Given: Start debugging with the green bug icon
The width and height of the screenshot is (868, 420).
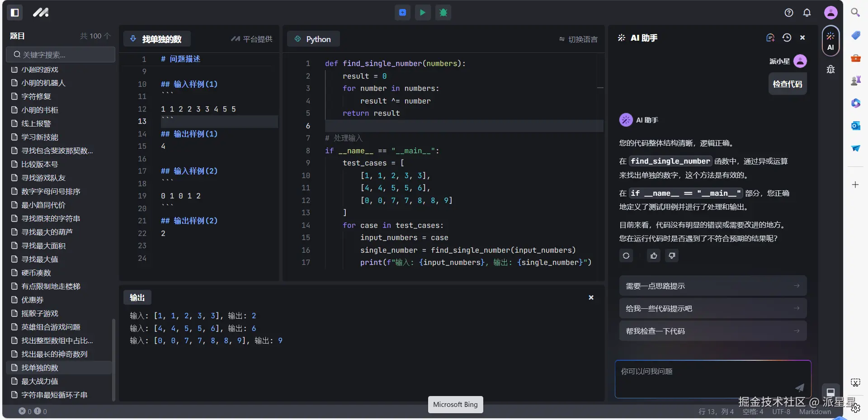Looking at the screenshot, I should (443, 13).
